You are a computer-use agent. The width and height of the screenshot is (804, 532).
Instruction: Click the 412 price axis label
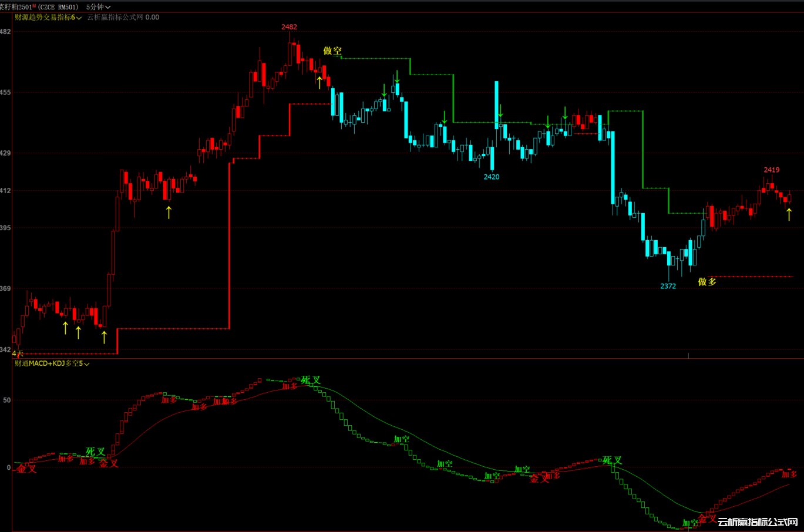pos(5,191)
